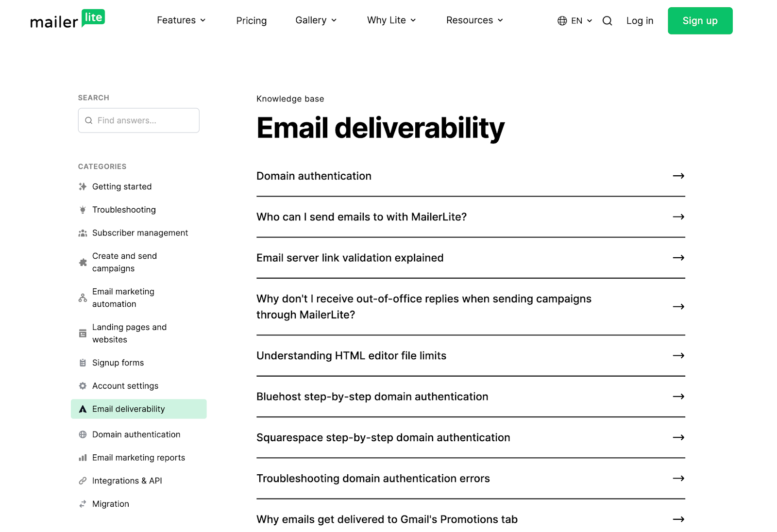
Task: Open the Troubleshooting domain authentication errors article
Action: click(x=373, y=479)
